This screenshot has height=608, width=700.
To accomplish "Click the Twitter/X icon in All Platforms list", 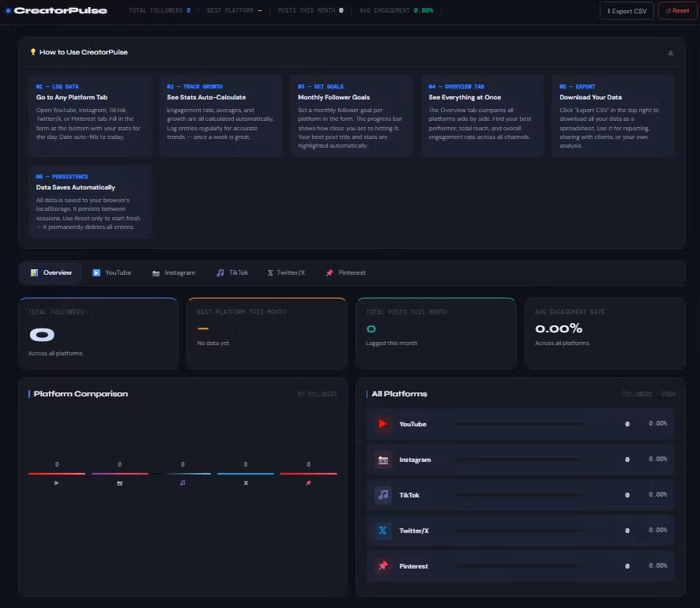I will [382, 531].
